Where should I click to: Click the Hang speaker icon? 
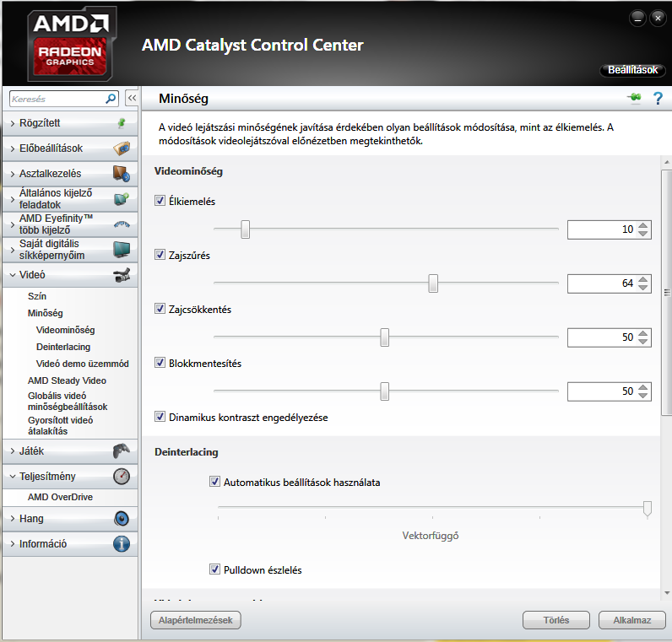point(122,519)
